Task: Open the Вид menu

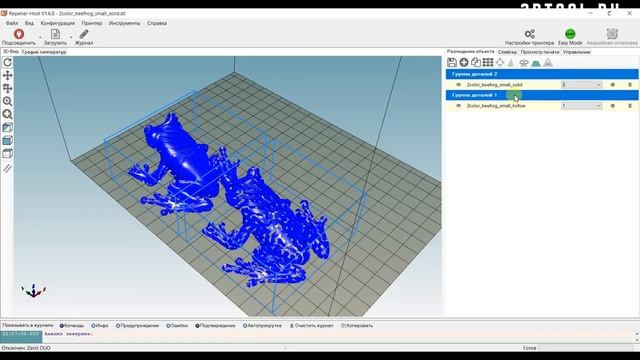Action: point(29,23)
